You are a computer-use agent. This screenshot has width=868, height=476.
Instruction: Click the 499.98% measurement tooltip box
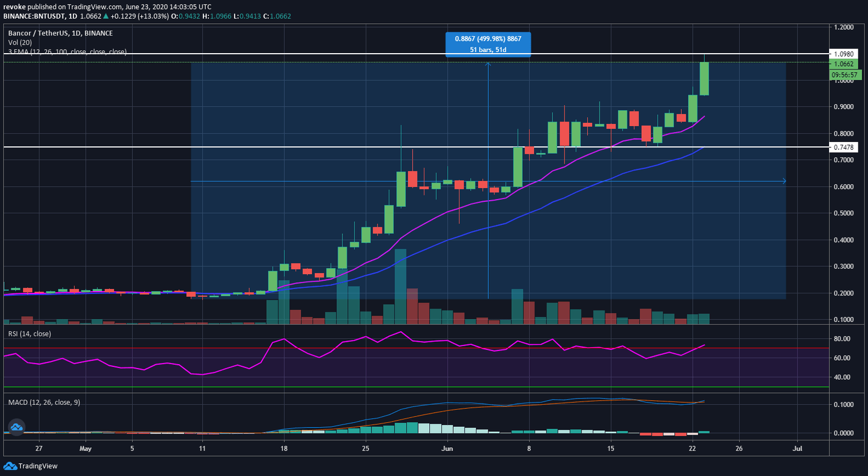pos(488,44)
